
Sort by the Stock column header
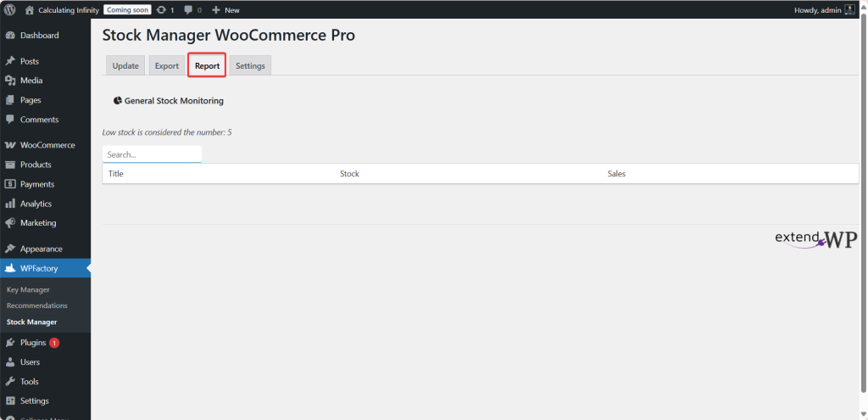[349, 173]
